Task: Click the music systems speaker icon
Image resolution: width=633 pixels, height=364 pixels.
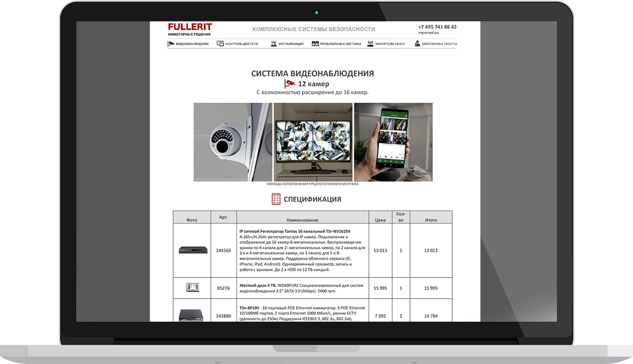Action: (x=315, y=44)
